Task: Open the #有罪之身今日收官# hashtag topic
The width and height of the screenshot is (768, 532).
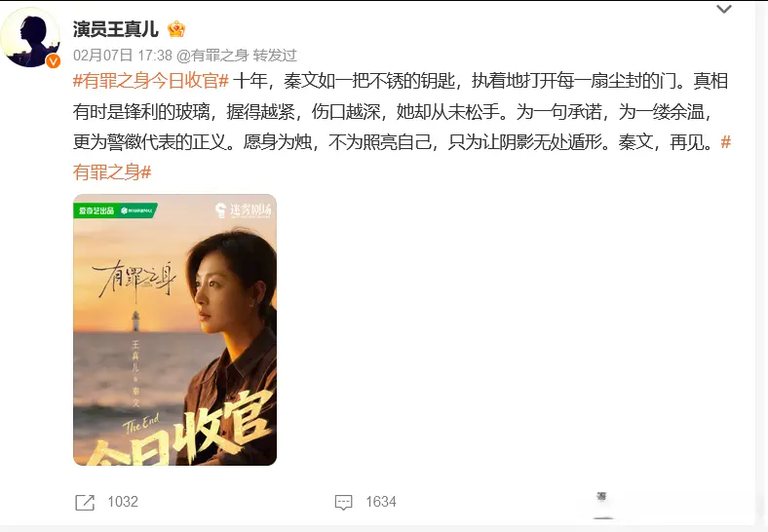Action: coord(151,81)
